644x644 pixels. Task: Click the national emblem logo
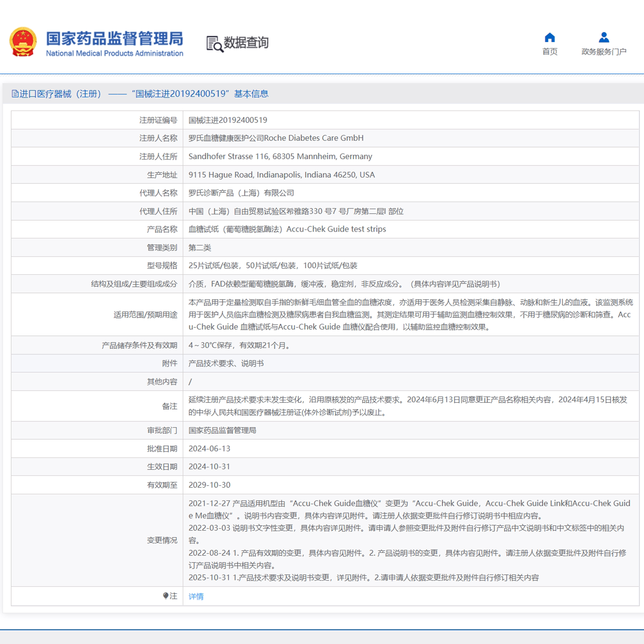point(23,42)
